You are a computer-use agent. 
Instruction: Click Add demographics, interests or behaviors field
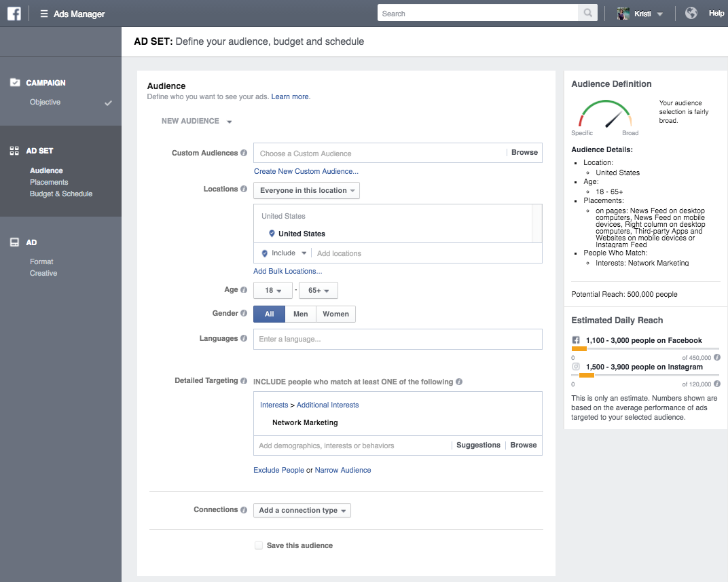(x=353, y=445)
